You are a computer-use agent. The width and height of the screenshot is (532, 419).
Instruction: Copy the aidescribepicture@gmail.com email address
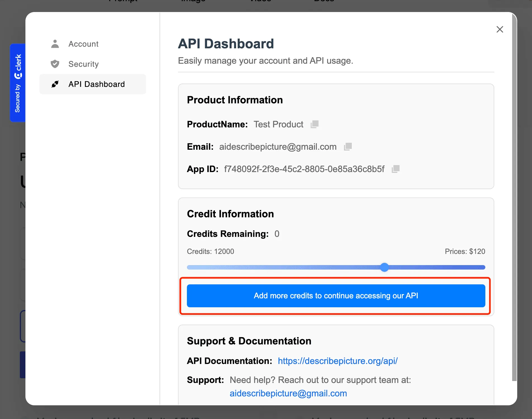point(348,146)
